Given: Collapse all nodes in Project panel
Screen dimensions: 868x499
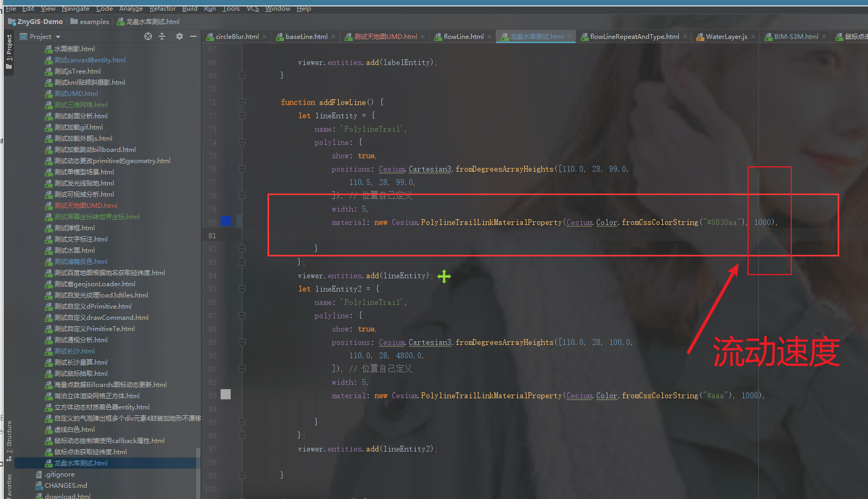Looking at the screenshot, I should coord(163,36).
